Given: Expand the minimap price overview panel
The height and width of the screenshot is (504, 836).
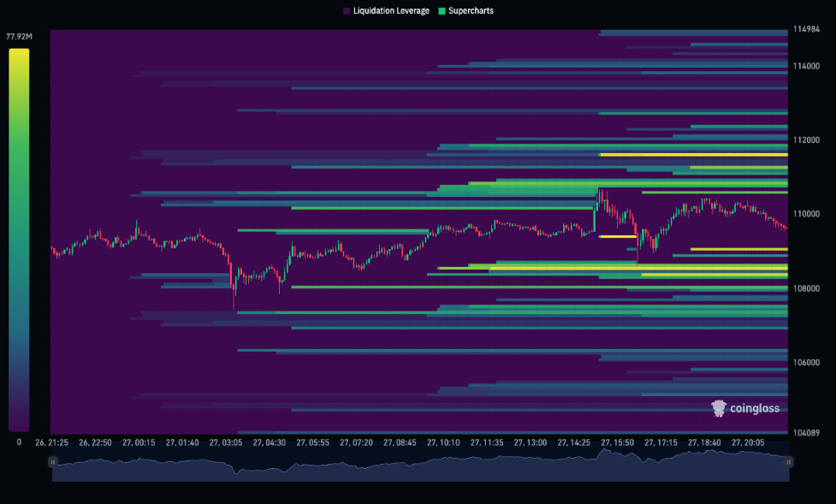Looking at the screenshot, I should coord(419,466).
